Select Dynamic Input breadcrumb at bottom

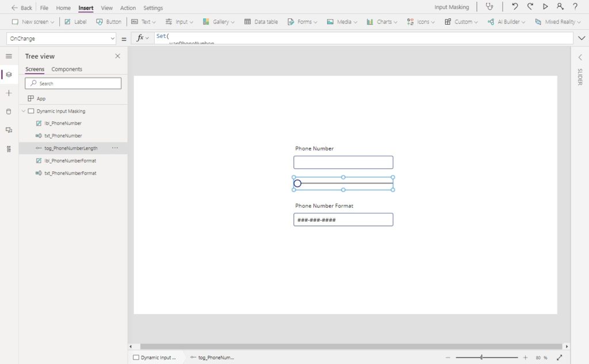[154, 358]
